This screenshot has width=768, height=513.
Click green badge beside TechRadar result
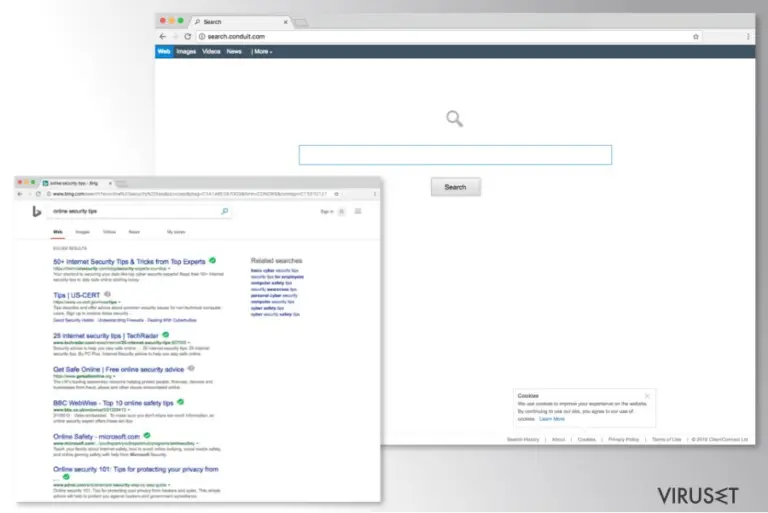(166, 335)
